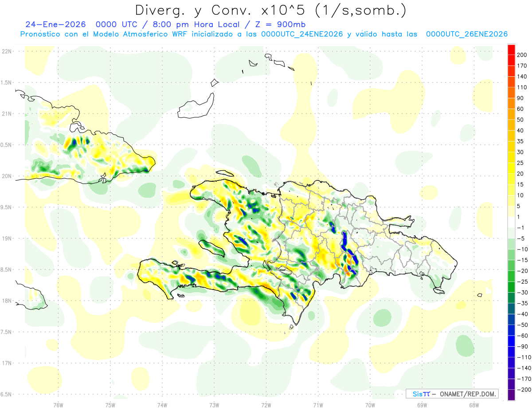Screen dimensions: 532x411
Task: Click the -20 value on the color scale
Action: (522, 271)
